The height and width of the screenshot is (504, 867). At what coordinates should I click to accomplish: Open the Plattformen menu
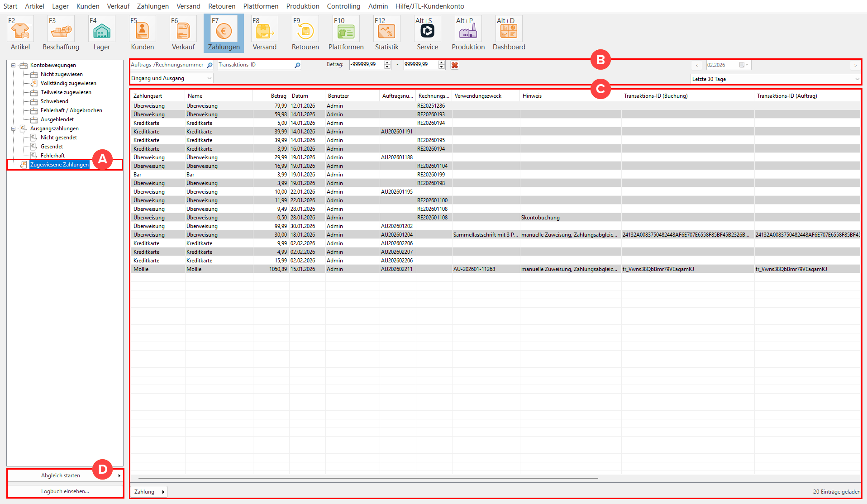click(x=261, y=6)
